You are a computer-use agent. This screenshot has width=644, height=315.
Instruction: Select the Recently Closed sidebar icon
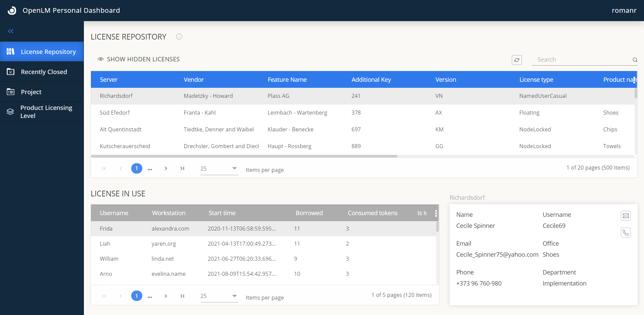click(x=10, y=72)
